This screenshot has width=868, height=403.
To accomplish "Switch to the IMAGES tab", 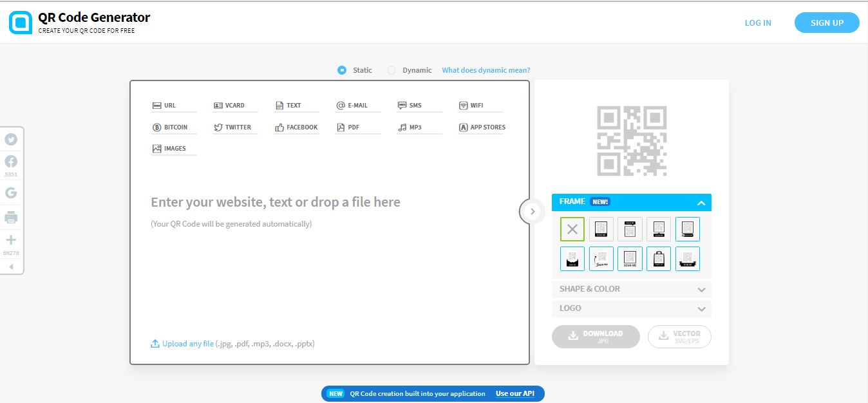I will pyautogui.click(x=173, y=149).
